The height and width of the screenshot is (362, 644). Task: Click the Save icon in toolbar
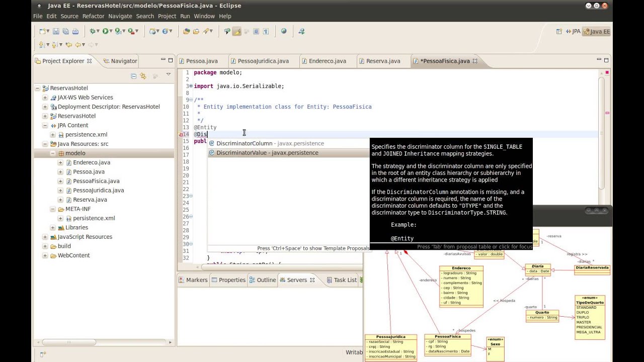(56, 31)
